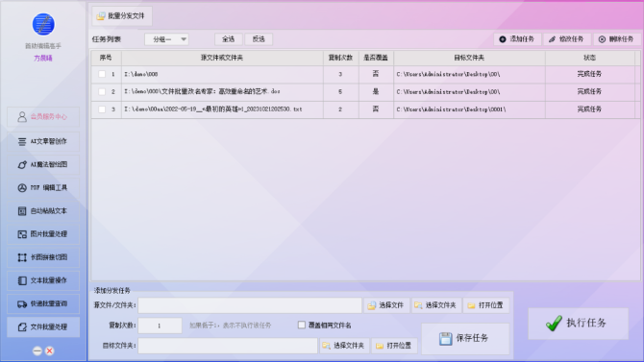Click the 完成任务 status in row 1
Viewport: 644px width, 362px height.
click(589, 74)
